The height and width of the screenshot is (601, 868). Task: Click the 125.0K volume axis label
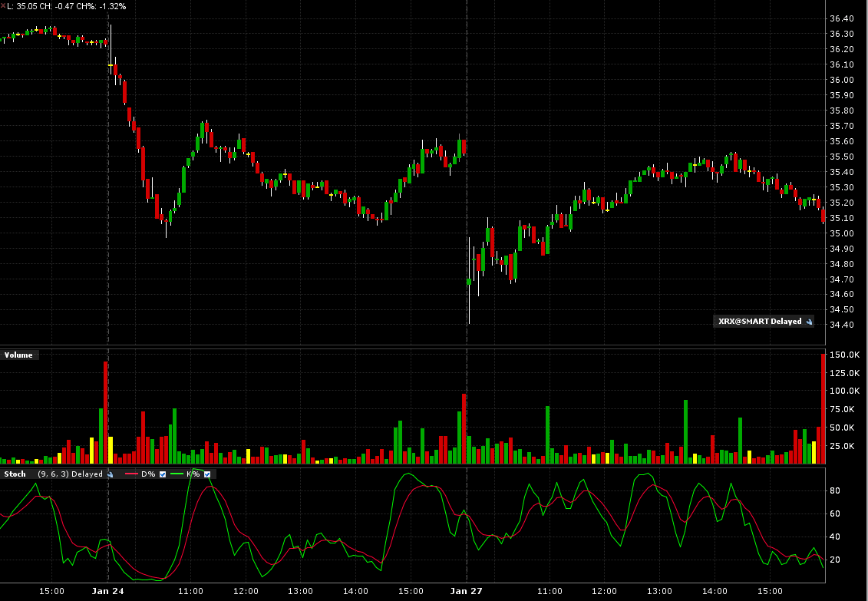point(845,374)
